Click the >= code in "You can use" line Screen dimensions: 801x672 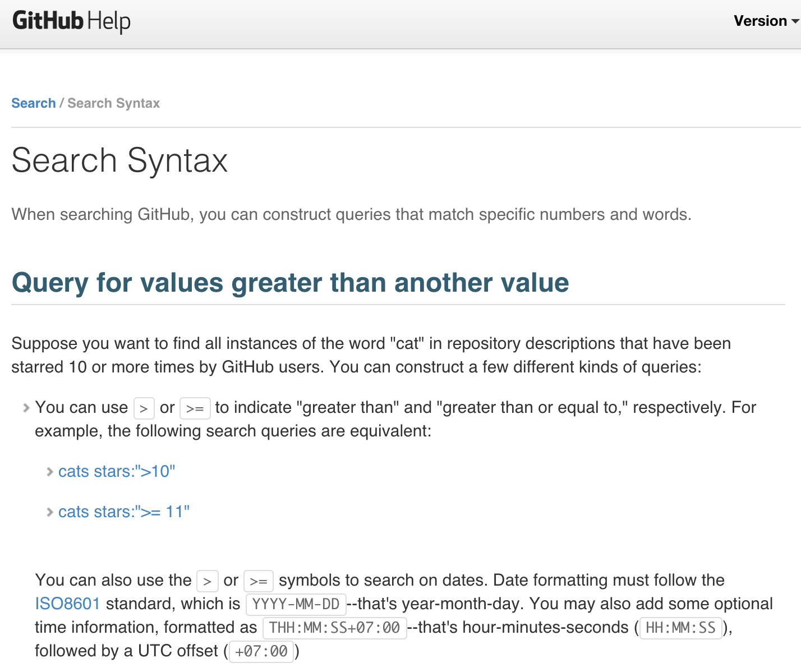[195, 408]
